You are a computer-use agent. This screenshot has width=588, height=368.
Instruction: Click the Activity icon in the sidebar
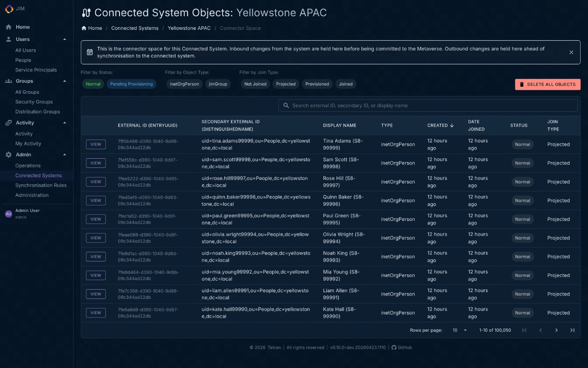[x=8, y=123]
